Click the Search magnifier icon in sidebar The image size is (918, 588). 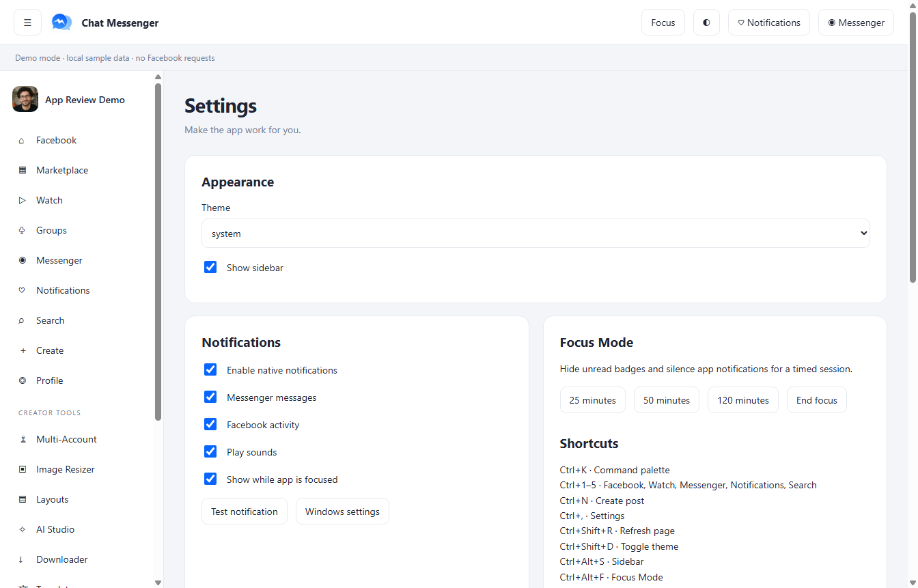coord(22,321)
